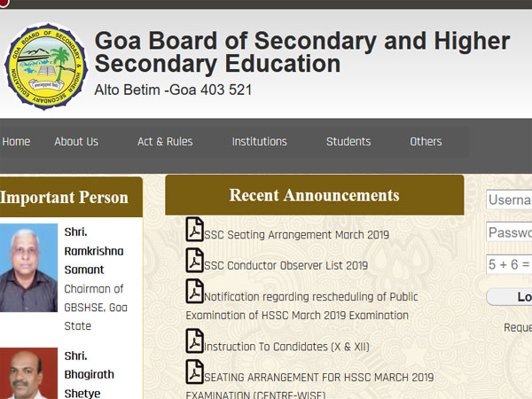532x399 pixels.
Task: Click the Goa Board logo emblem
Action: point(46,66)
